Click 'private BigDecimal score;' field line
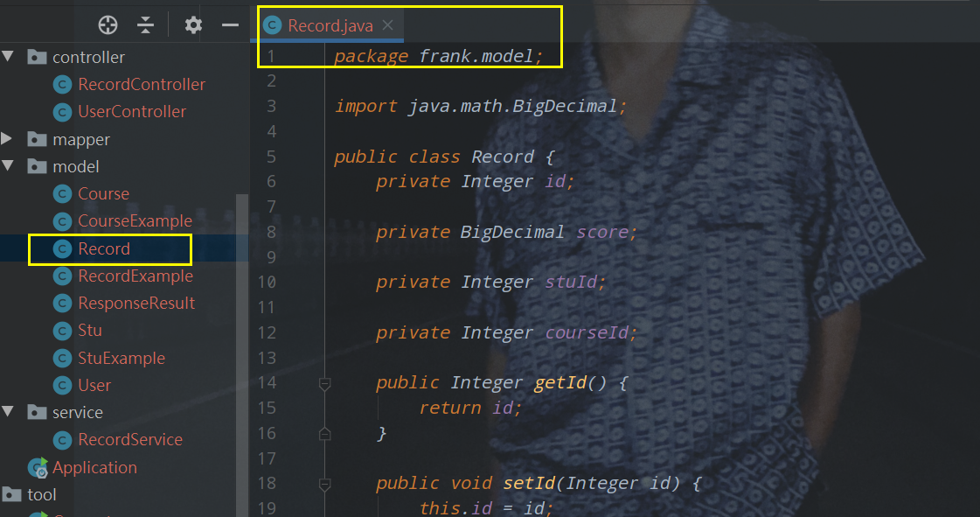This screenshot has width=980, height=517. tap(506, 232)
